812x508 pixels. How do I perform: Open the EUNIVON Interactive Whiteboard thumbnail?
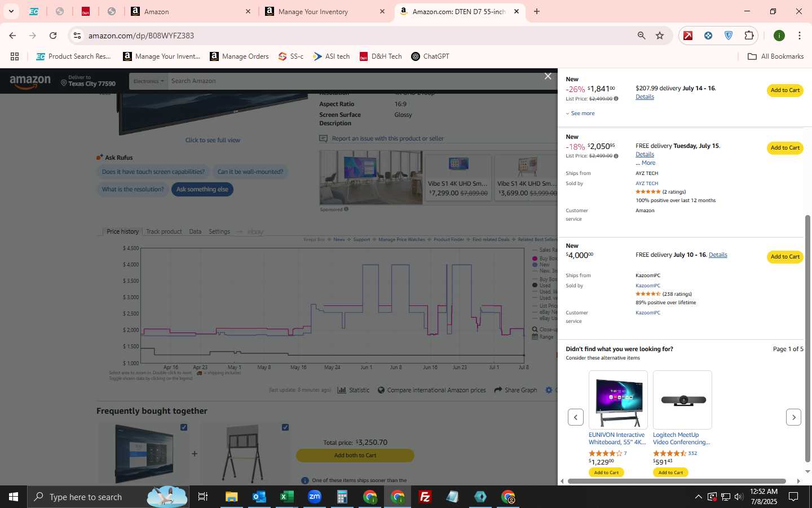click(618, 400)
